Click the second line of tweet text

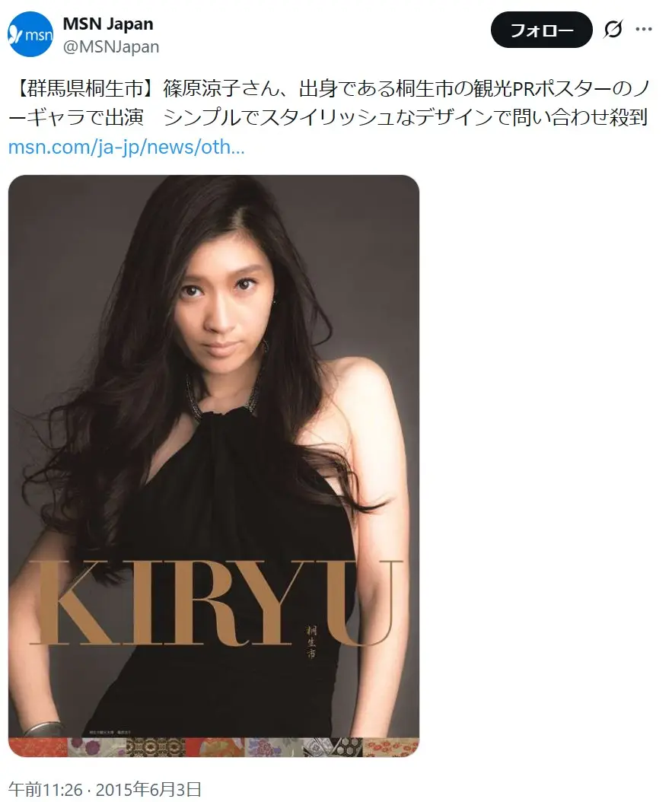(x=328, y=118)
